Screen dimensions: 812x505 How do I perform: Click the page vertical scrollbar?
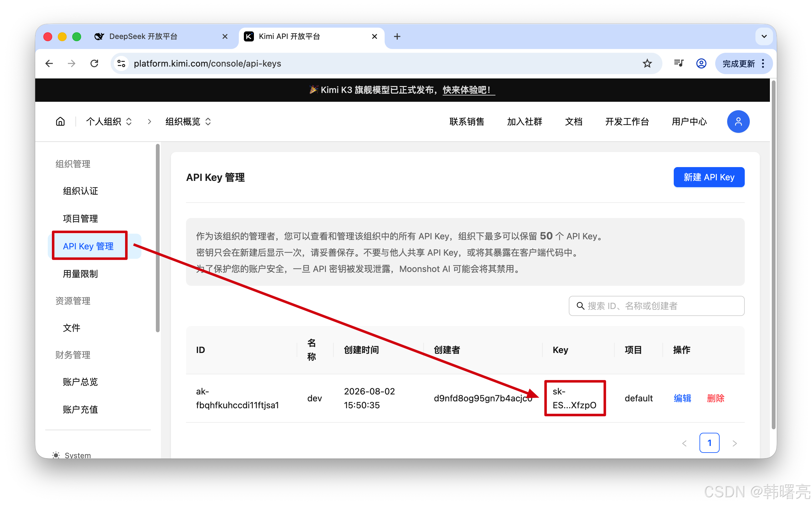pos(773,254)
